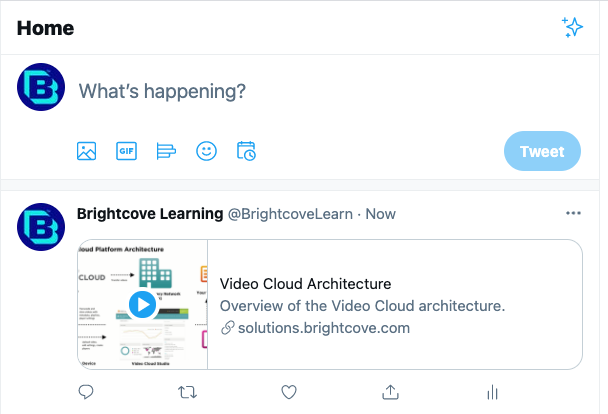
Task: Retweet the Brightcove Learning post
Action: coord(187,392)
